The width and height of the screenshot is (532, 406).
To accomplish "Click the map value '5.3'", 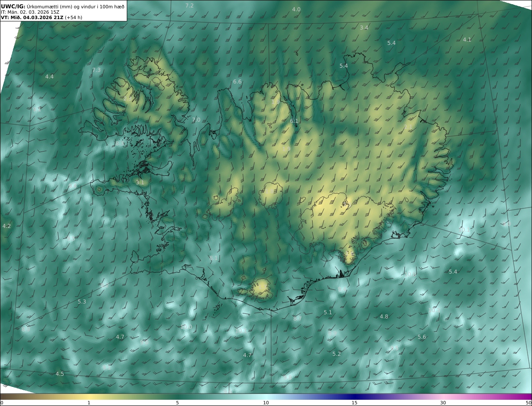I will [x=82, y=301].
